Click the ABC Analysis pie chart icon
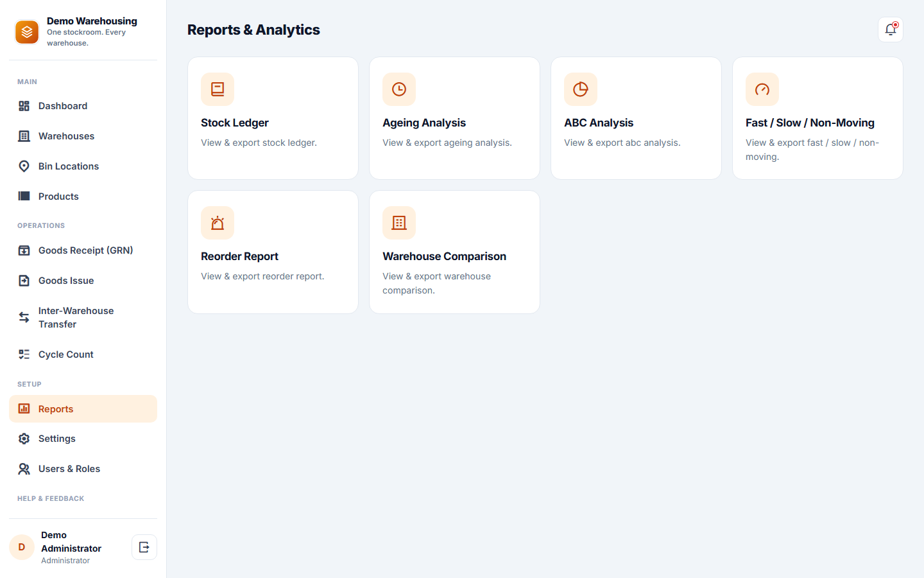Image resolution: width=924 pixels, height=578 pixels. (x=581, y=89)
